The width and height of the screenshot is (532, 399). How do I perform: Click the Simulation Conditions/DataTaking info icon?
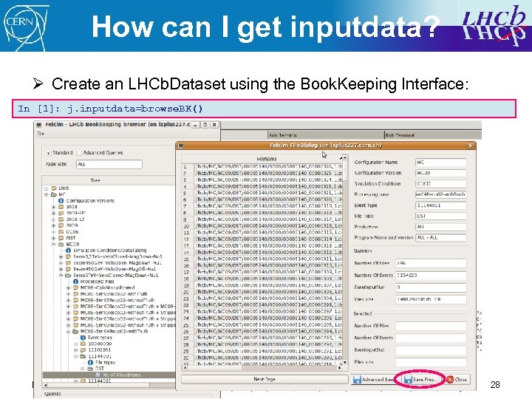point(68,250)
